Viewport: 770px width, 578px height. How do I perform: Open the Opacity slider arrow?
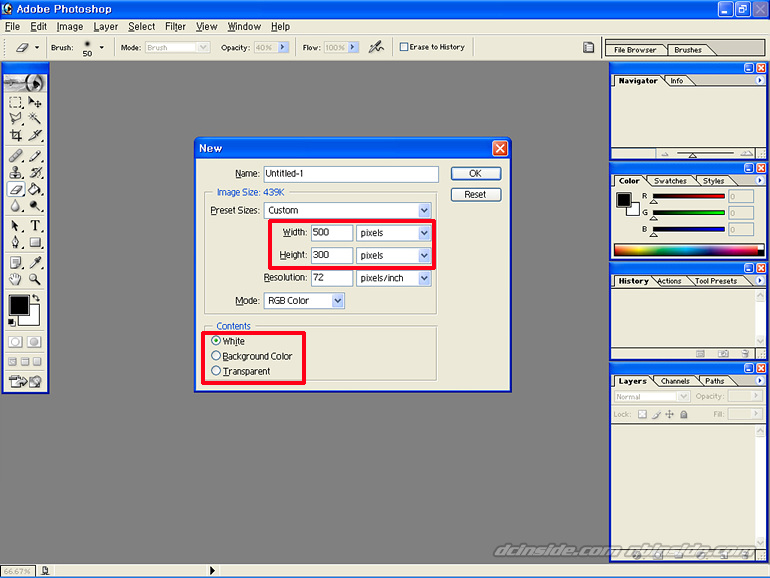[282, 47]
